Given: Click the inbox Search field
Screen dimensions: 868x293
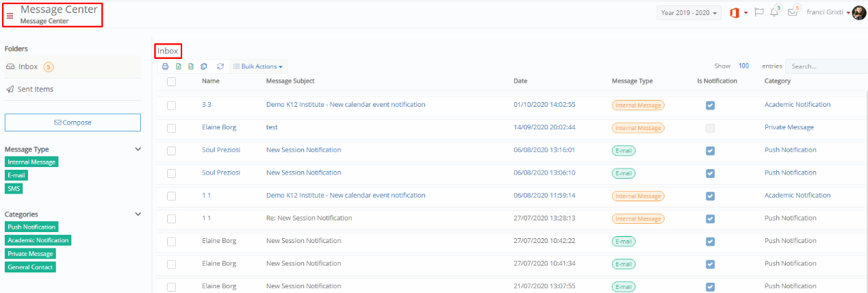Looking at the screenshot, I should pos(826,66).
